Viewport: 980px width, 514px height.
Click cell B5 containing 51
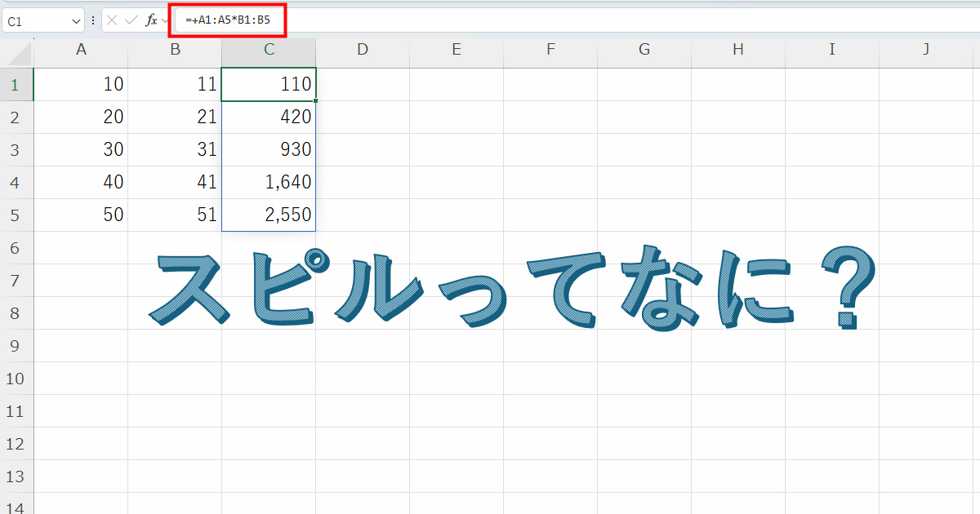[x=175, y=215]
